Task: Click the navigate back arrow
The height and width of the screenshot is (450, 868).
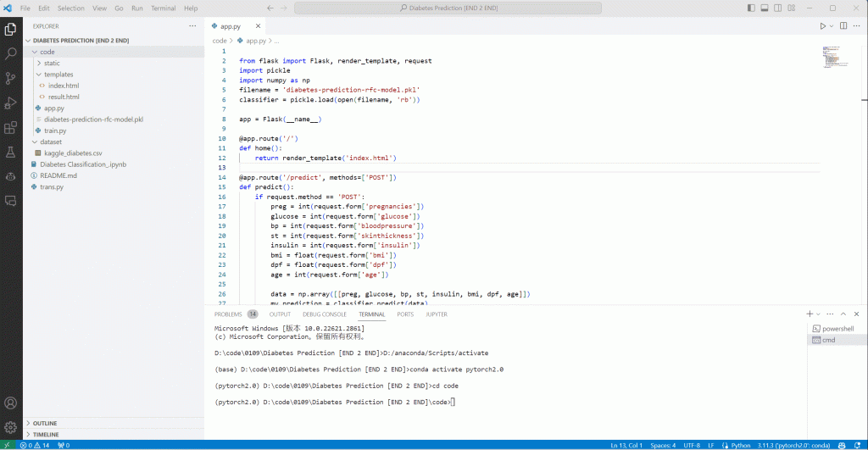Action: tap(270, 8)
